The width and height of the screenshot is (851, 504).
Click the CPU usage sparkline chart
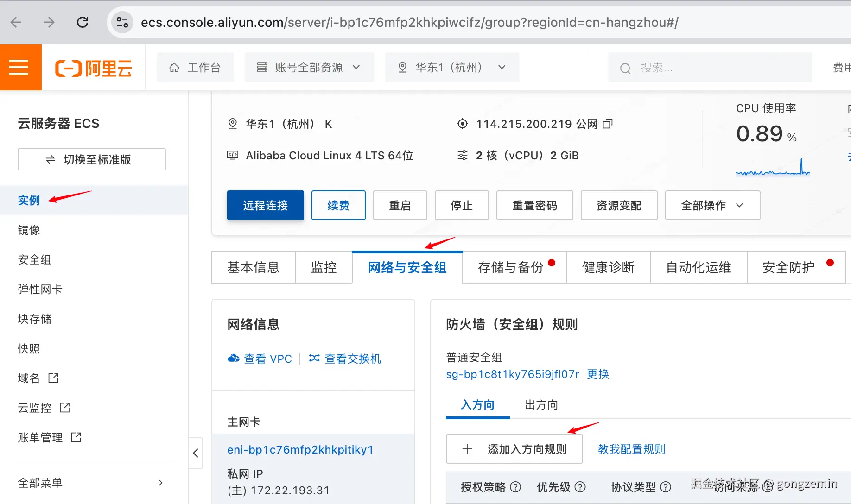pyautogui.click(x=773, y=168)
